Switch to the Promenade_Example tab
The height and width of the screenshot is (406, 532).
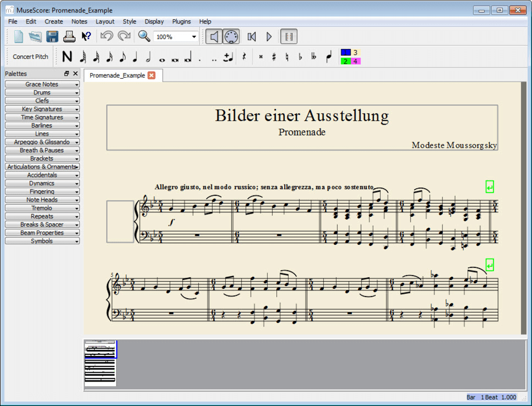[117, 76]
